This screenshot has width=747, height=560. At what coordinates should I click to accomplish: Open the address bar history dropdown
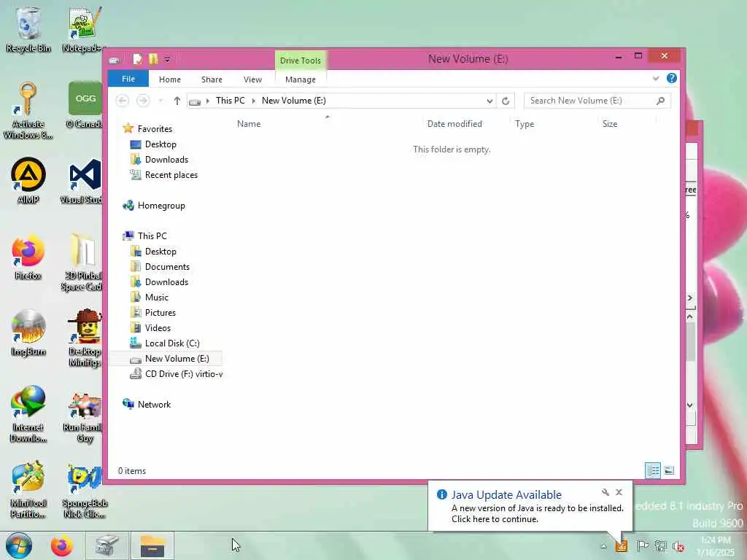point(489,101)
